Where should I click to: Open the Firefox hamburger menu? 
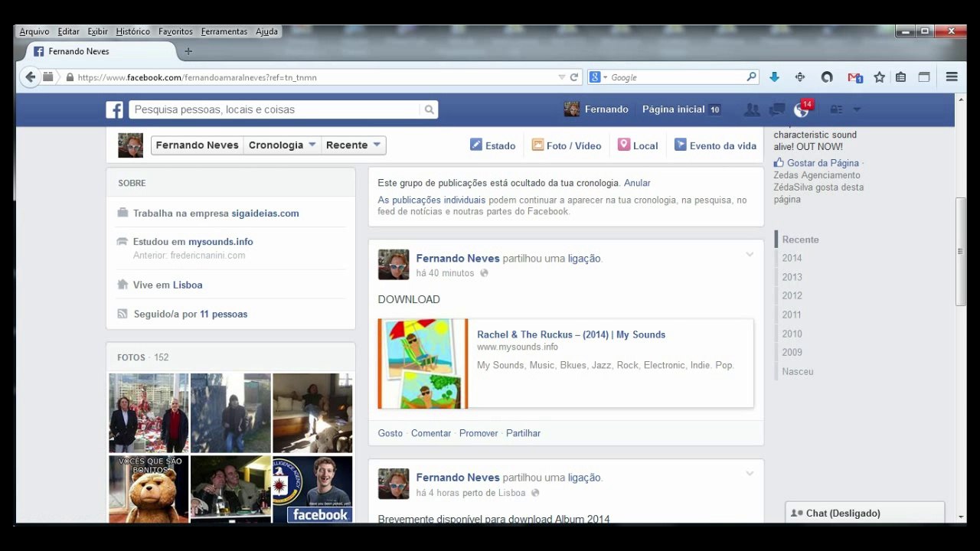pos(952,77)
